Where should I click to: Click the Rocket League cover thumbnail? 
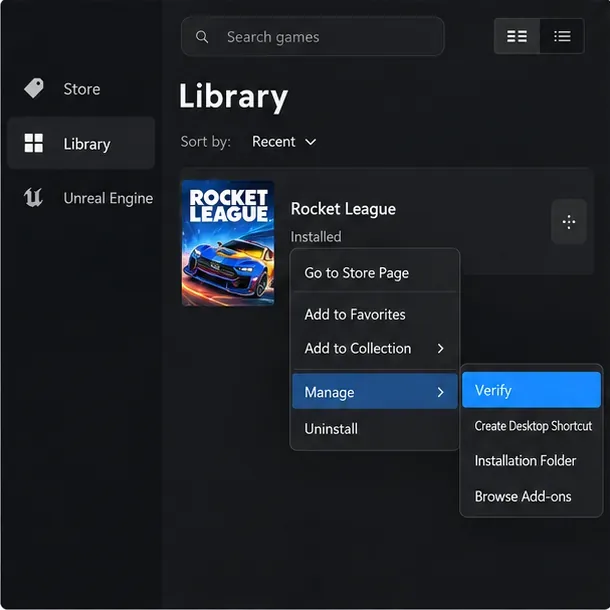(228, 243)
